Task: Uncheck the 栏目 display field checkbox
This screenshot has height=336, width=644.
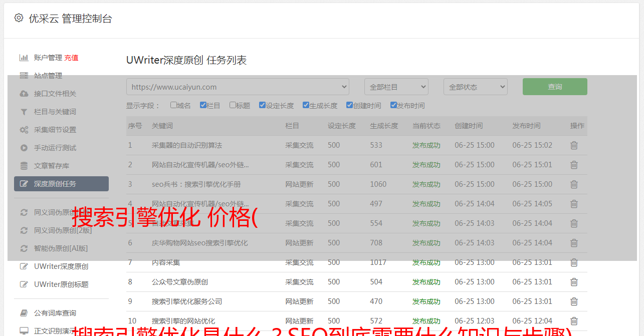Action: point(203,105)
